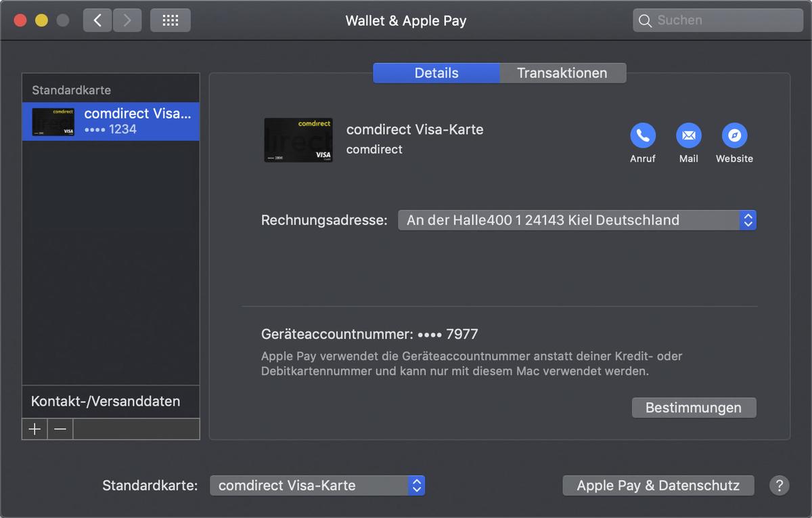The width and height of the screenshot is (812, 518).
Task: Remove the selected card with the minus button
Action: point(60,429)
